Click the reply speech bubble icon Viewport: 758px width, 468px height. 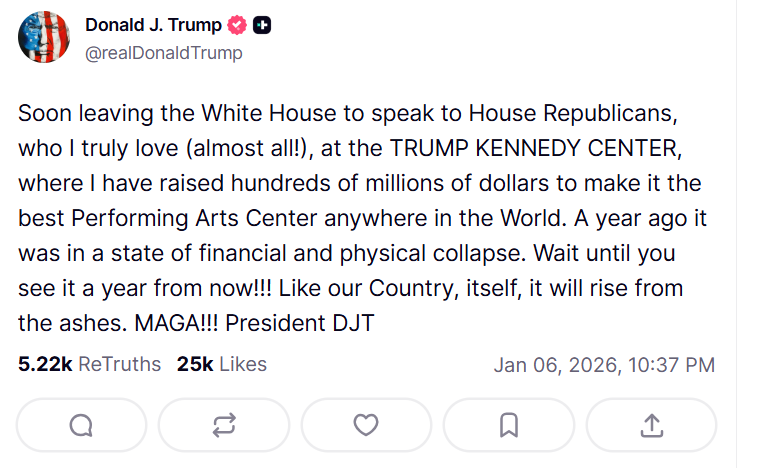tap(81, 425)
